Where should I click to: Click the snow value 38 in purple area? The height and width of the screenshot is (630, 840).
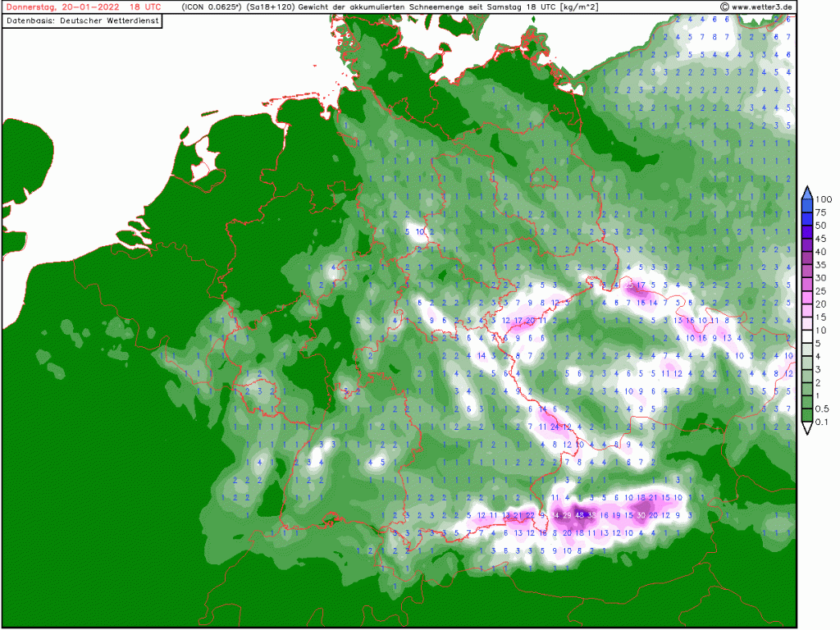[592, 515]
